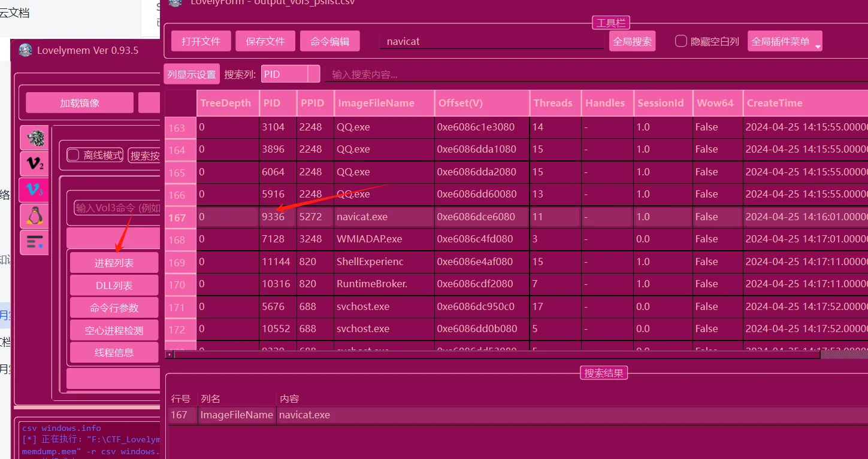The height and width of the screenshot is (459, 868).
Task: Select the Volatility 3 tab icon
Action: (x=34, y=190)
